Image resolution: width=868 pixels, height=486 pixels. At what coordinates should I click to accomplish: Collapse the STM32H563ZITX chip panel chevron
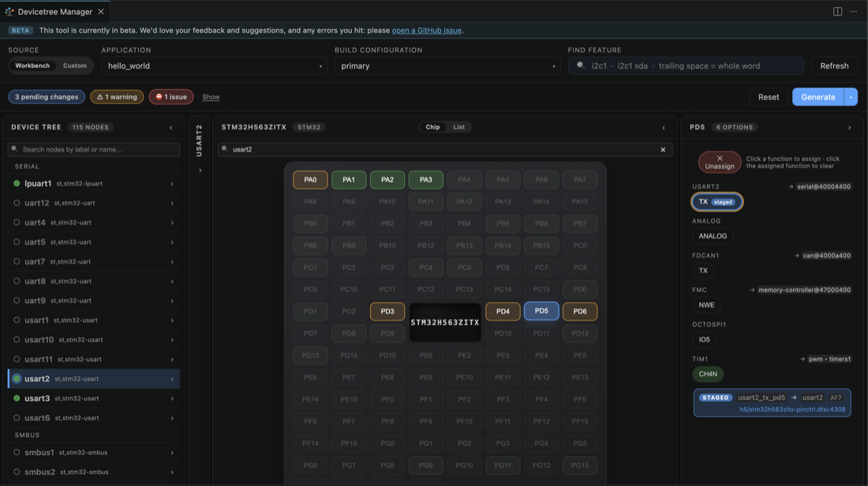(664, 128)
